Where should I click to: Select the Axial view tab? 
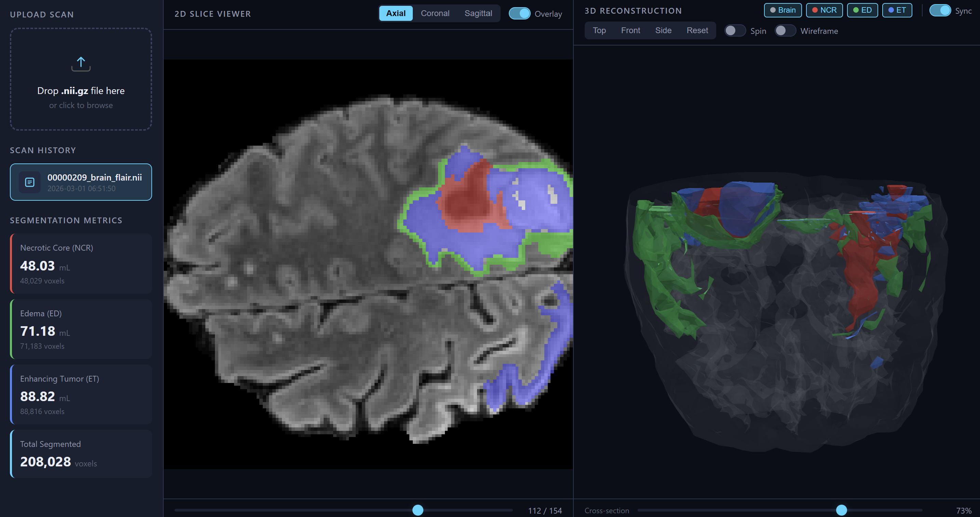click(x=396, y=13)
